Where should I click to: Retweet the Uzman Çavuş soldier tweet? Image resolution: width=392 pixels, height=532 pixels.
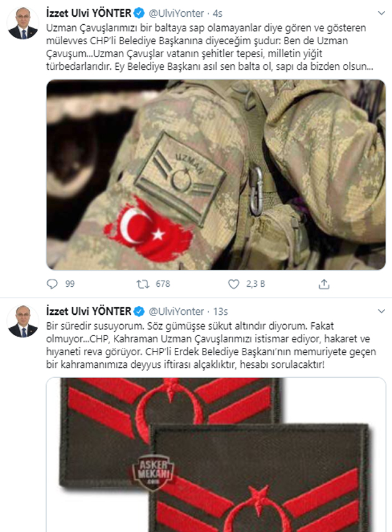[143, 284]
